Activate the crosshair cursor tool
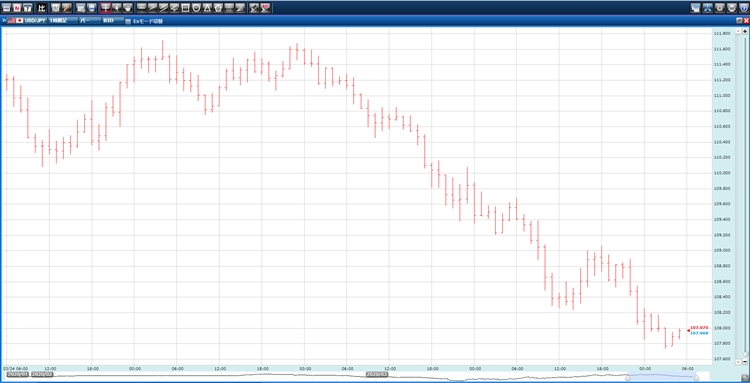750x383 pixels. tap(105, 8)
